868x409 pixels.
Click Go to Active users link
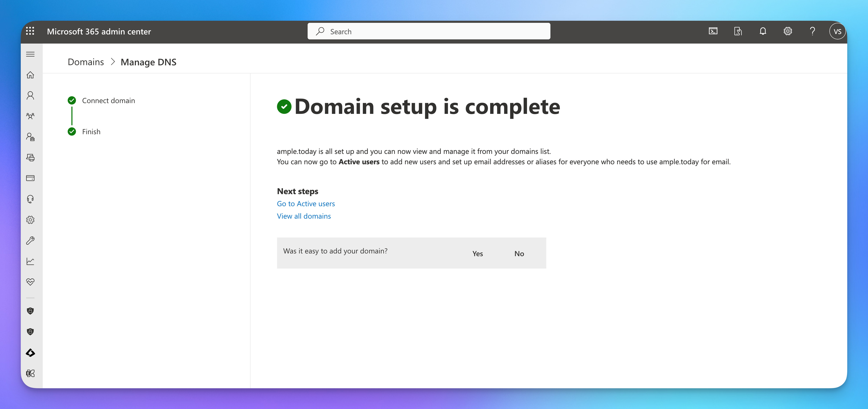[306, 204]
